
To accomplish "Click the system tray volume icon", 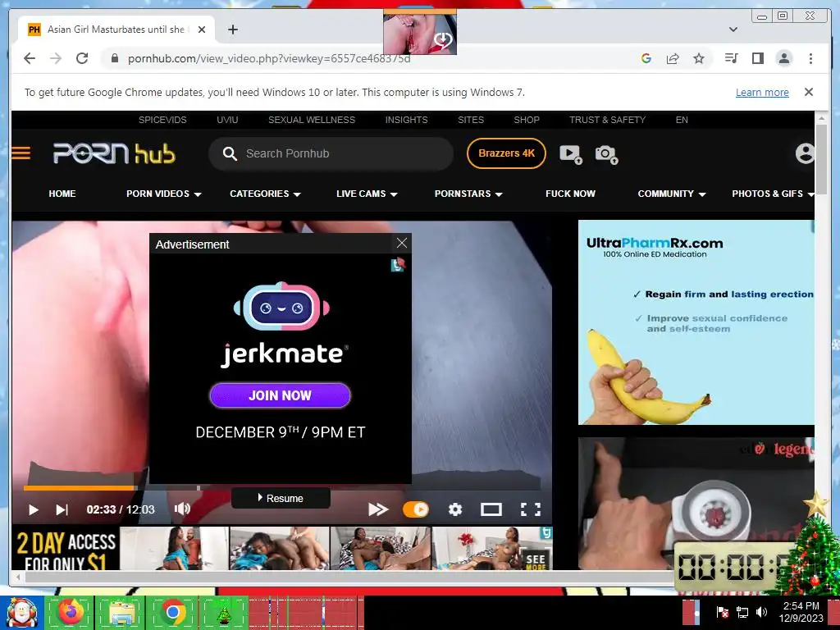I will click(x=761, y=612).
